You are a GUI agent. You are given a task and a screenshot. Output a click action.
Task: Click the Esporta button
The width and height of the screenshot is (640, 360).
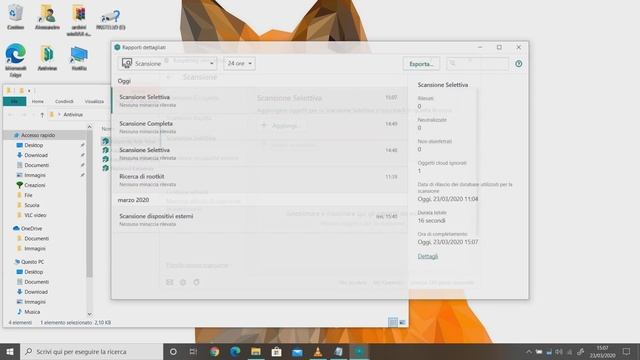[421, 64]
